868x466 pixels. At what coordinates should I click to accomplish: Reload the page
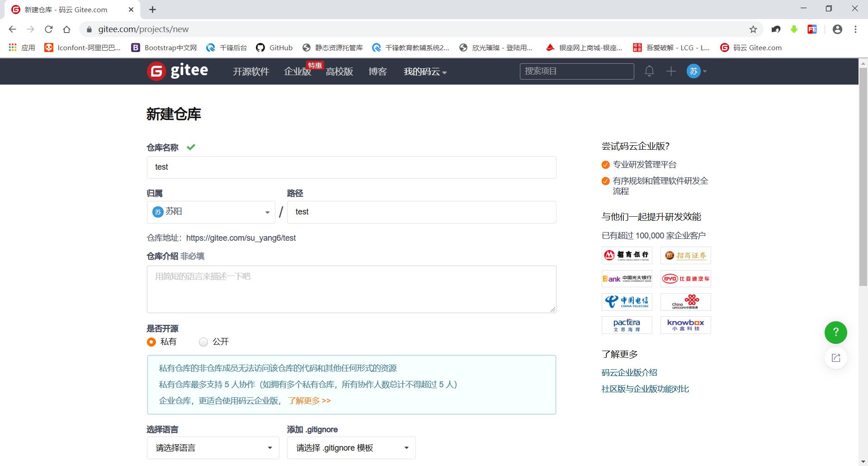[x=48, y=29]
